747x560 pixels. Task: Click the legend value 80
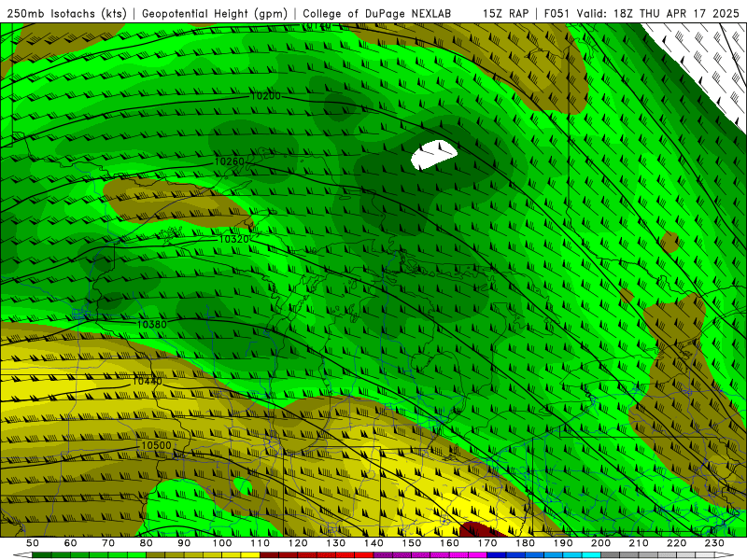point(147,543)
